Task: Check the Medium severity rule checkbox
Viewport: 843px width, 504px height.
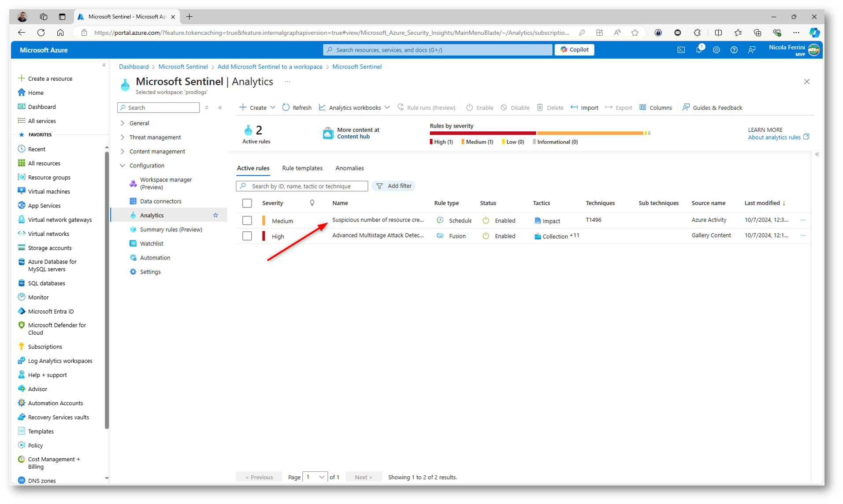Action: 247,220
